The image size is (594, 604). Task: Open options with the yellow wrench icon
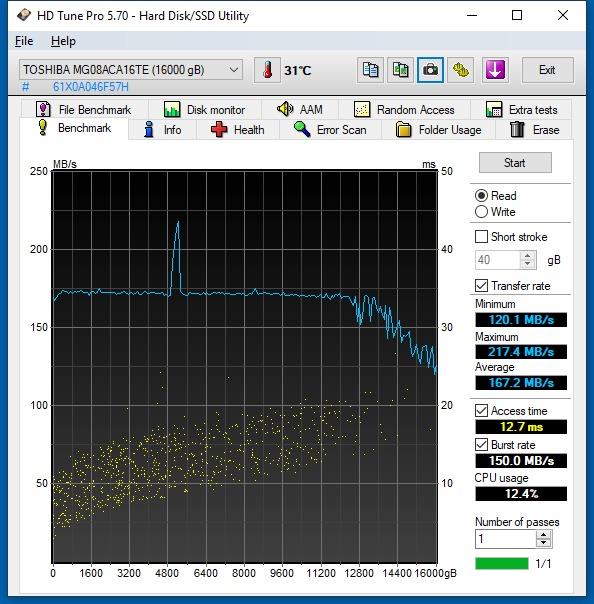(461, 70)
